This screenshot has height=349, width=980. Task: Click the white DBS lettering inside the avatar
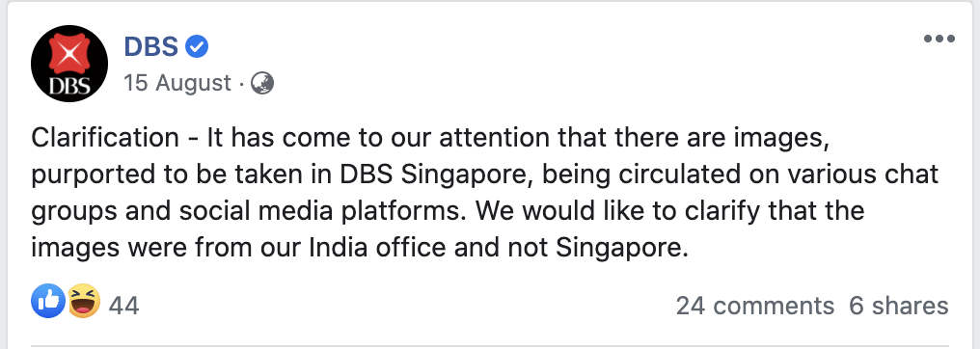point(69,87)
